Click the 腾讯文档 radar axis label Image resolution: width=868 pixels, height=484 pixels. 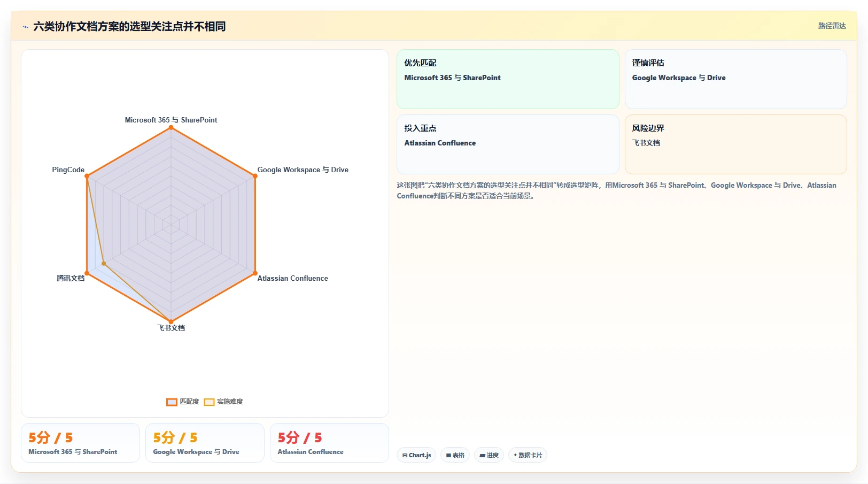(x=71, y=278)
